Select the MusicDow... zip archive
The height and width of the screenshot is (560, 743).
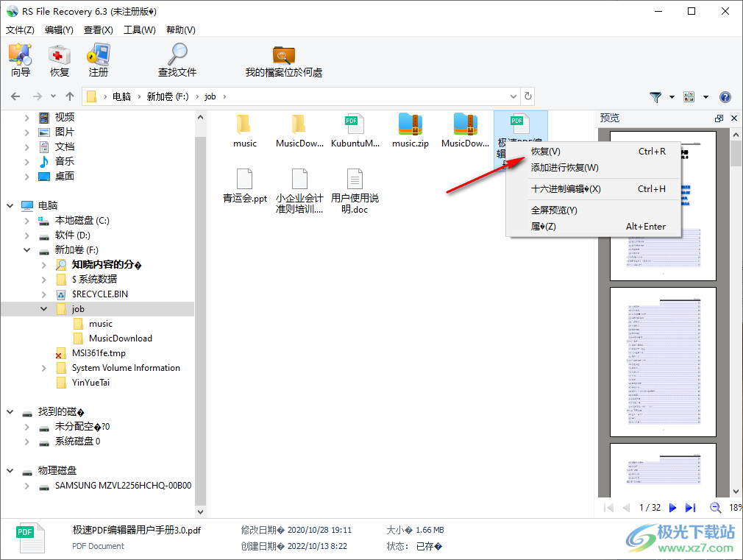(466, 131)
